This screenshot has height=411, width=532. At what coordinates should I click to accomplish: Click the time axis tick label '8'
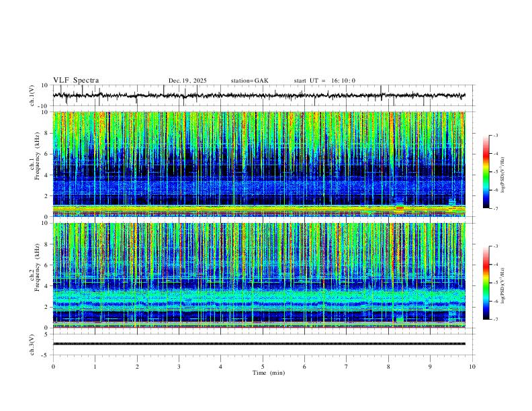pyautogui.click(x=388, y=367)
